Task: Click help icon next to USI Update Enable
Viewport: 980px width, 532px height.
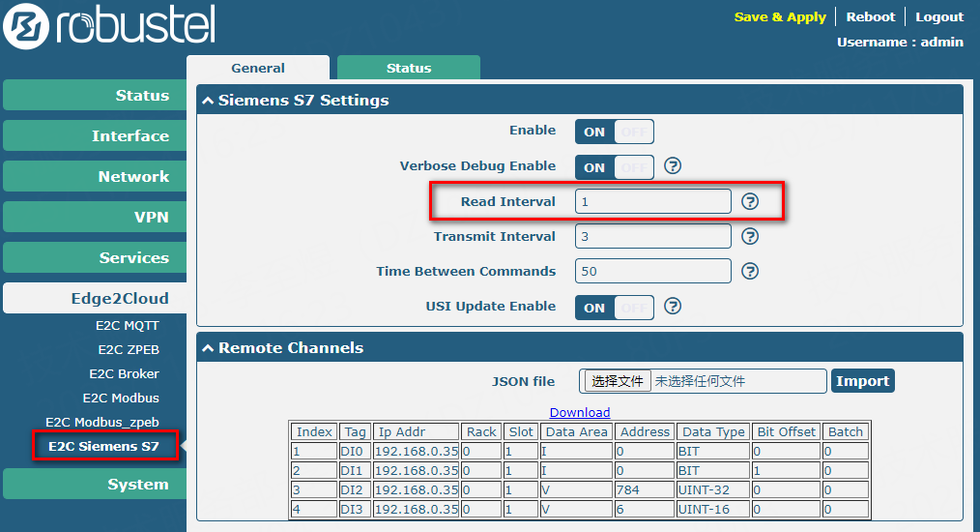Action: (x=673, y=306)
